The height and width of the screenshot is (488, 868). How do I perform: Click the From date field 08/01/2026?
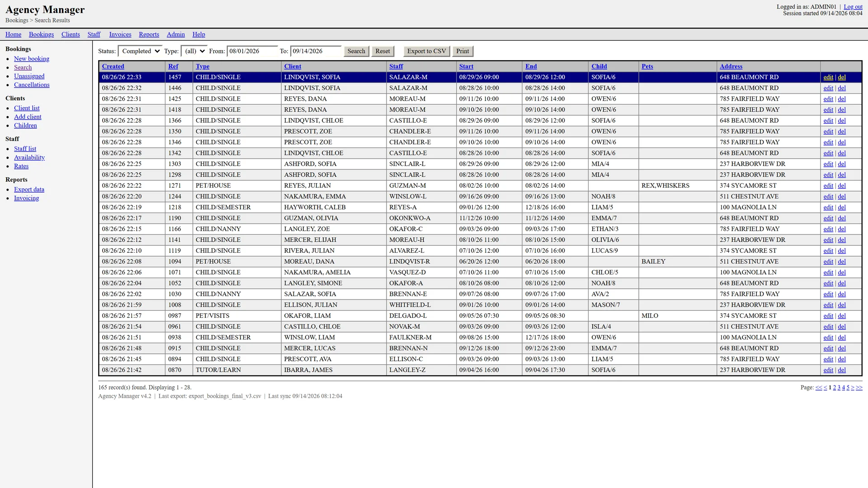pos(252,51)
